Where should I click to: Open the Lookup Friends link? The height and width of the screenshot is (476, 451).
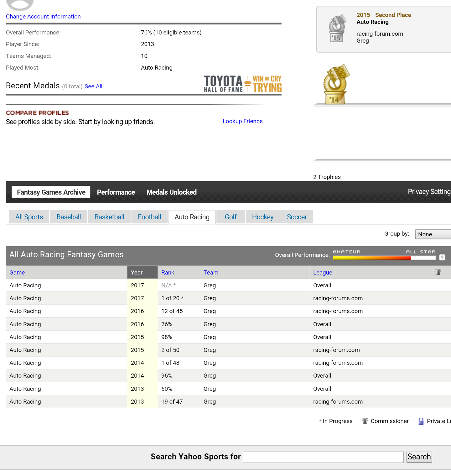pyautogui.click(x=242, y=121)
